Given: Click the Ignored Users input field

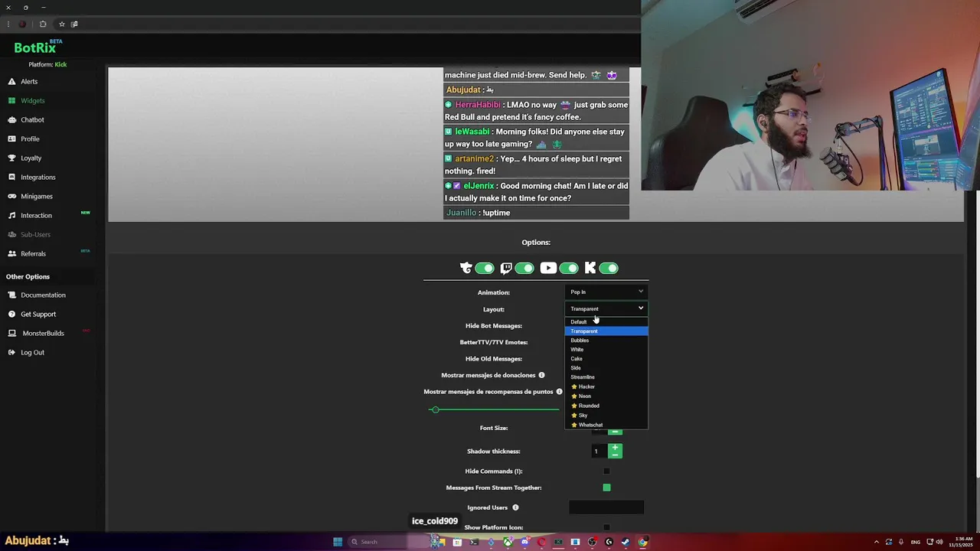Looking at the screenshot, I should [x=606, y=507].
